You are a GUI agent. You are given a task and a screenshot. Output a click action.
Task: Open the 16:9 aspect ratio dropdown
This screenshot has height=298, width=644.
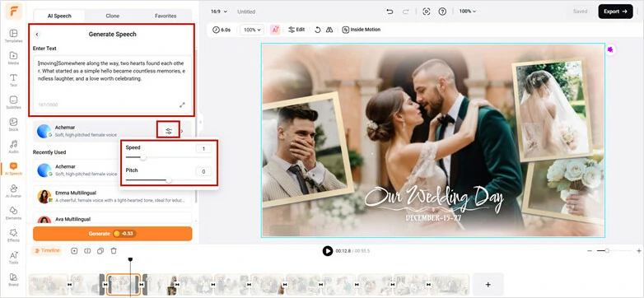[x=218, y=12]
